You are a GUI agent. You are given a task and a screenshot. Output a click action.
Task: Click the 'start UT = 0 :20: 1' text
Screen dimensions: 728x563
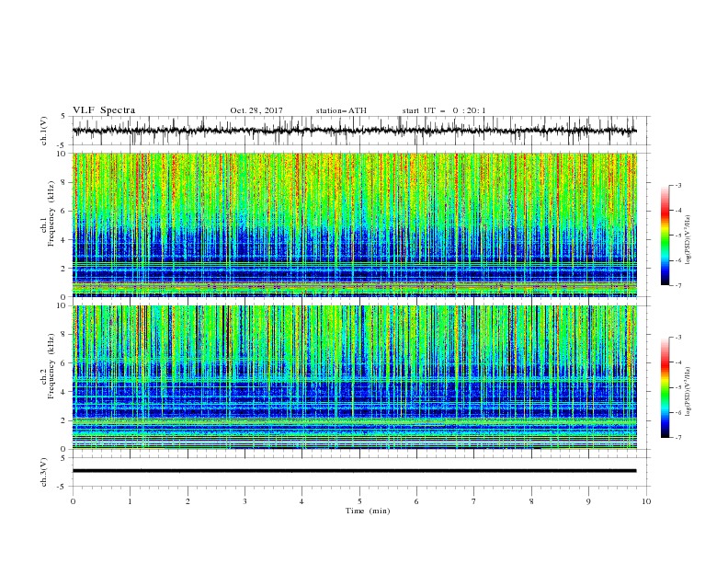(444, 110)
